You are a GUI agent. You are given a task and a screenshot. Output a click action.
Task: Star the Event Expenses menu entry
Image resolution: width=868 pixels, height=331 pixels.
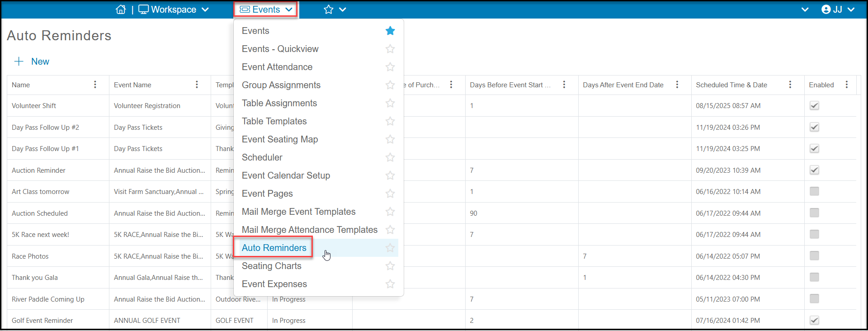(x=390, y=284)
